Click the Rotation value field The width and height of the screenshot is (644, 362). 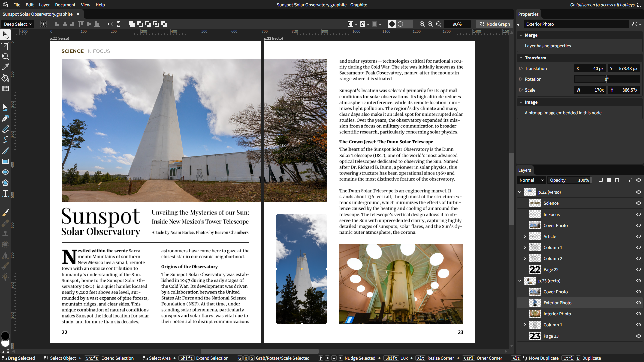(606, 79)
